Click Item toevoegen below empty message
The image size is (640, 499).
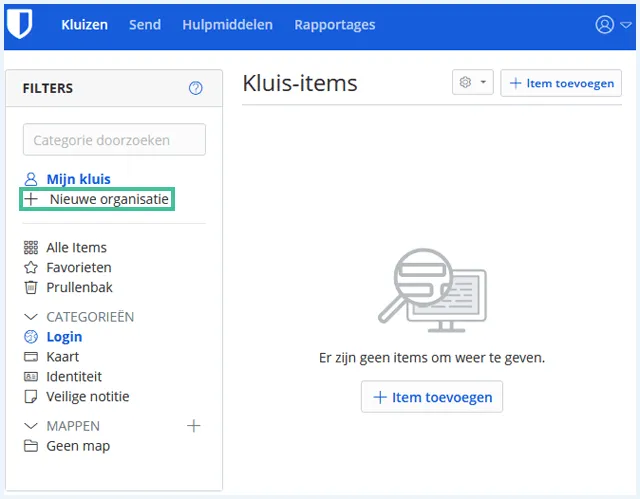tap(432, 397)
